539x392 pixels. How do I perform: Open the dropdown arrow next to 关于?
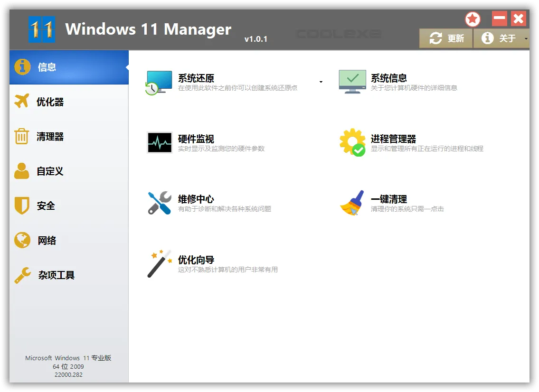526,38
